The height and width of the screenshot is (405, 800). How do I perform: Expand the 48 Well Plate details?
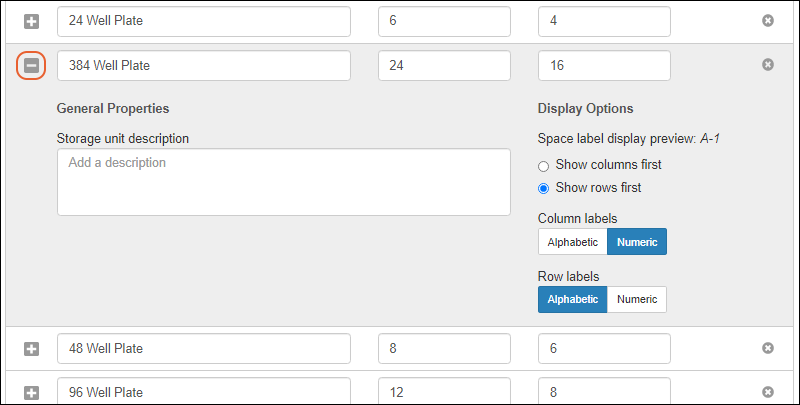[x=31, y=348]
